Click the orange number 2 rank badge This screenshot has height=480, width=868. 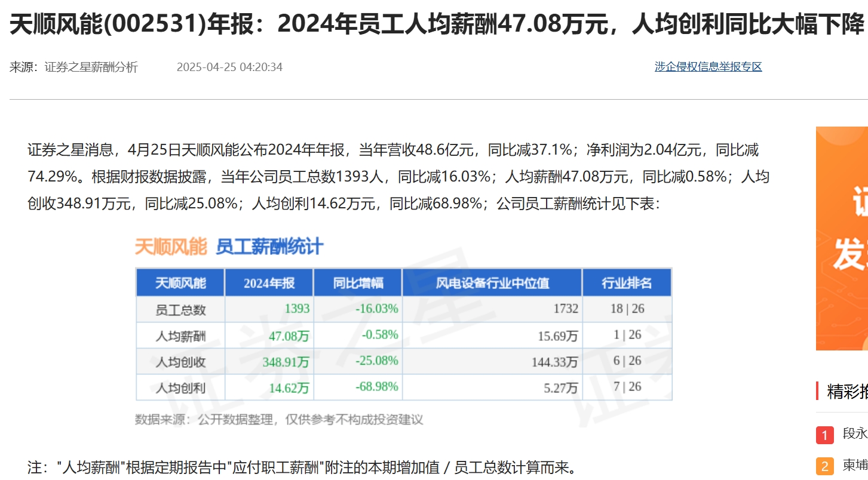pos(825,467)
